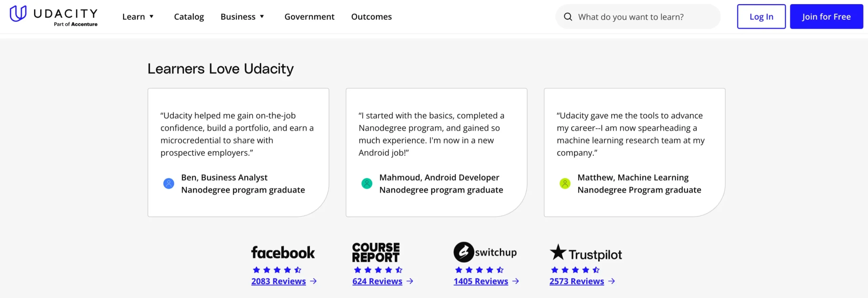Expand the Learn dropdown menu

[x=138, y=17]
